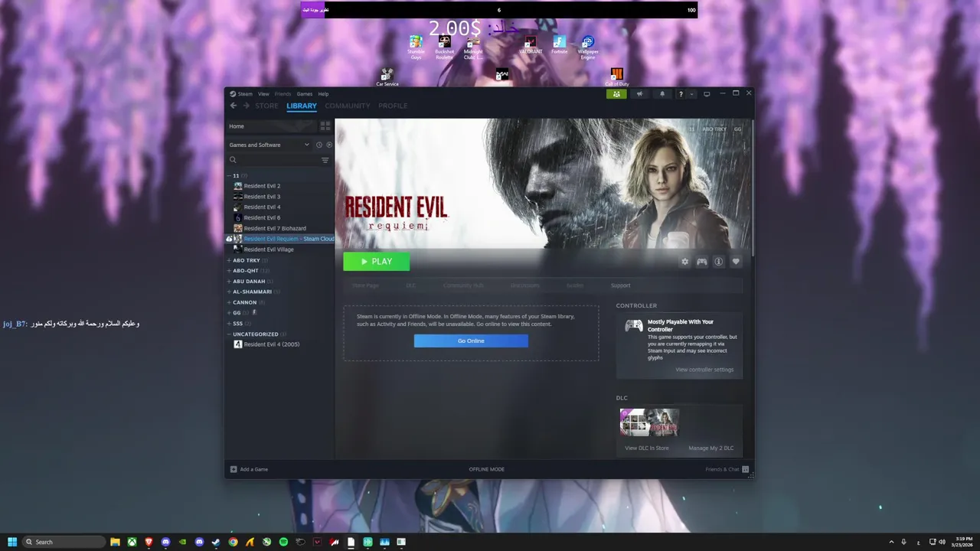Open game settings gear for Resident Evil Requiem
This screenshot has height=551, width=980.
pyautogui.click(x=684, y=262)
